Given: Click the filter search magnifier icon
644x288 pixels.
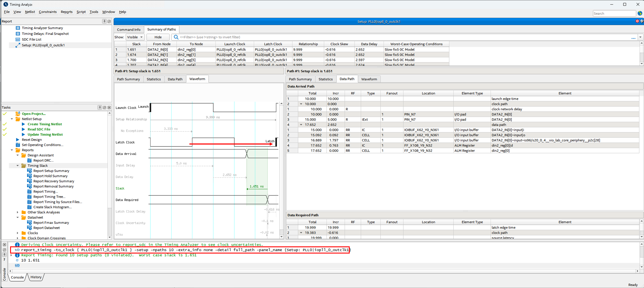Looking at the screenshot, I should point(176,37).
